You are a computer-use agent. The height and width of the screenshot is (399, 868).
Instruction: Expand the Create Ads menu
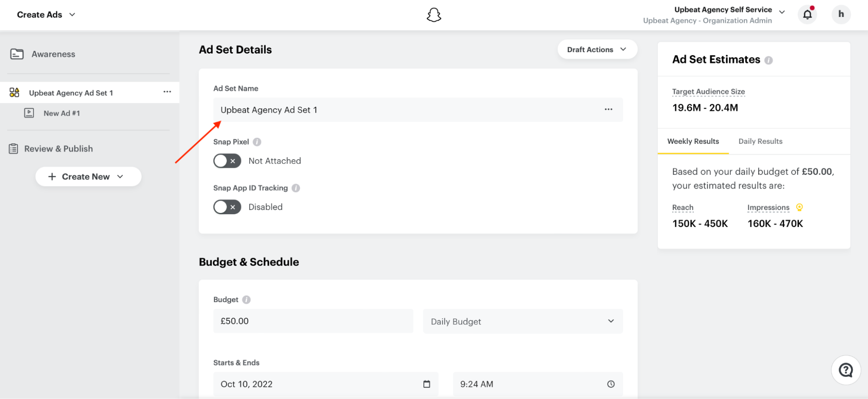(x=46, y=15)
